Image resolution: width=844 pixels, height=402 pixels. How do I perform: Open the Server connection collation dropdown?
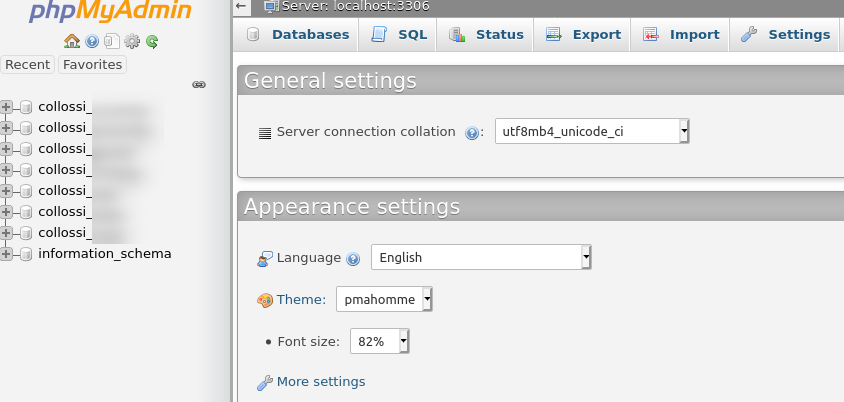pos(592,131)
